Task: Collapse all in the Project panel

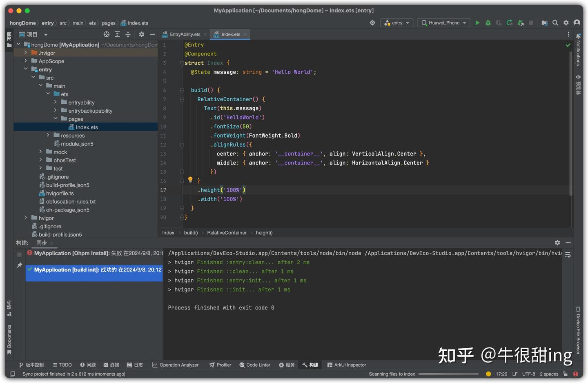Action: point(128,35)
